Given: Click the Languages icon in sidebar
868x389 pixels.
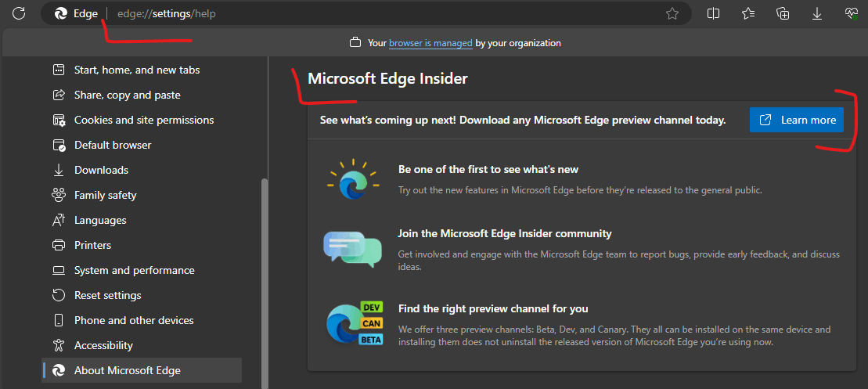Looking at the screenshot, I should pyautogui.click(x=59, y=220).
